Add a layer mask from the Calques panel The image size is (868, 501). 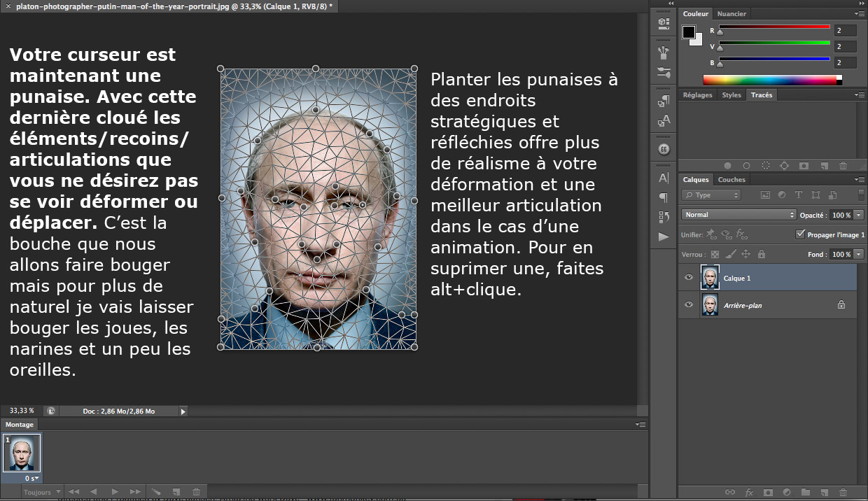pyautogui.click(x=767, y=493)
